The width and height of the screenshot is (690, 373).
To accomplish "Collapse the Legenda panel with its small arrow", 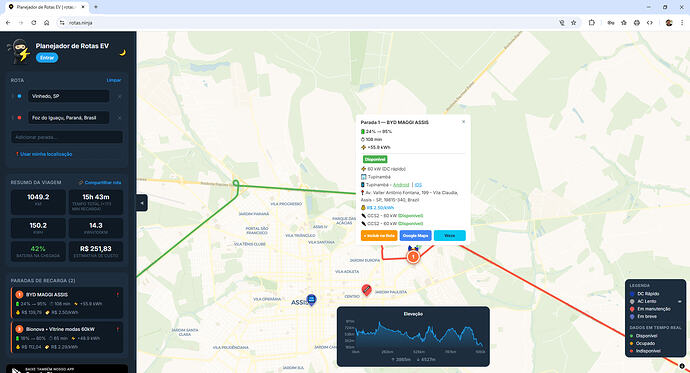I will coord(680,302).
